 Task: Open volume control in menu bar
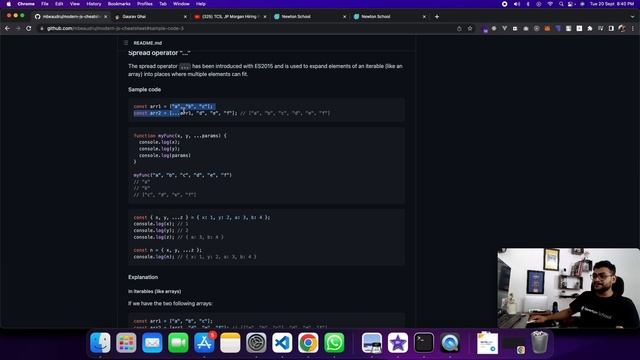click(x=517, y=4)
